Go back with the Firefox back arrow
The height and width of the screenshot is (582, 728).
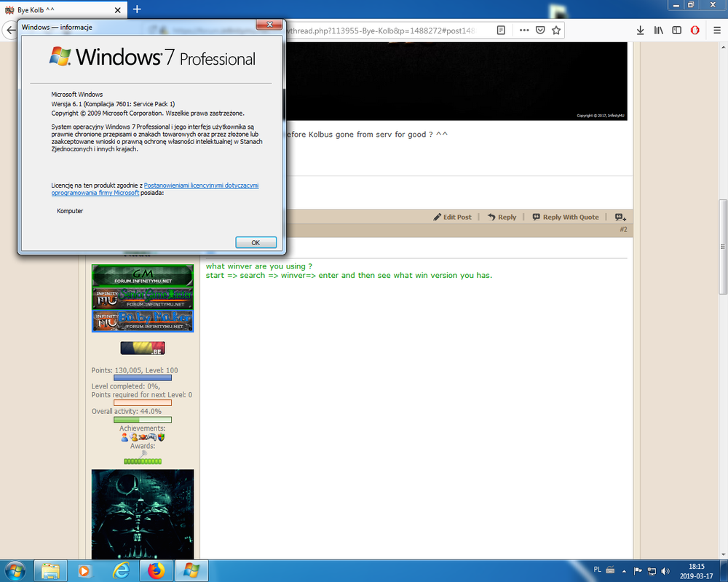click(10, 31)
